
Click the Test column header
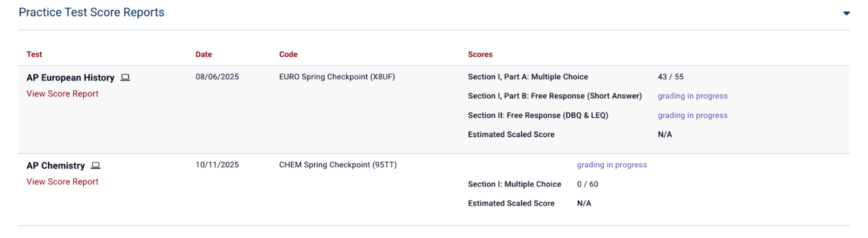[x=34, y=54]
